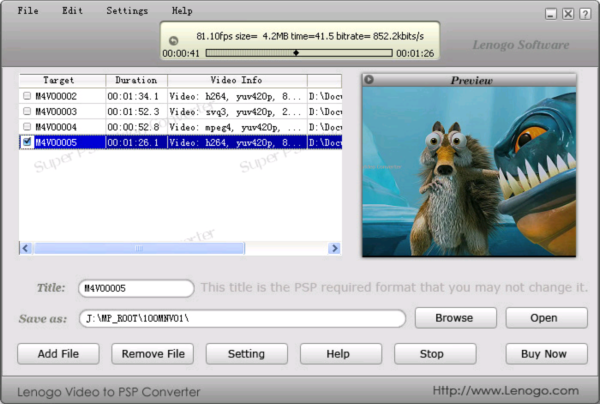Minimize the converter window
The height and width of the screenshot is (404, 600).
pyautogui.click(x=552, y=14)
